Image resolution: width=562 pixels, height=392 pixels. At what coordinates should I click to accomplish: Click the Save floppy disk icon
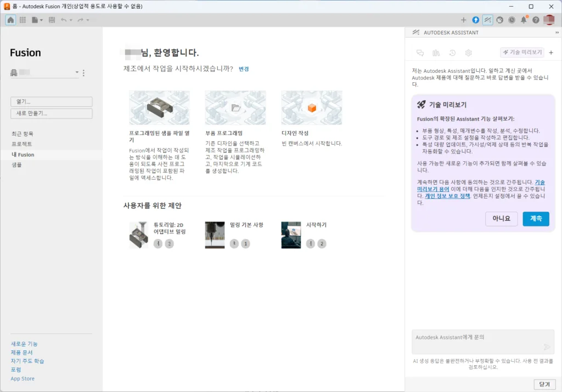[52, 20]
